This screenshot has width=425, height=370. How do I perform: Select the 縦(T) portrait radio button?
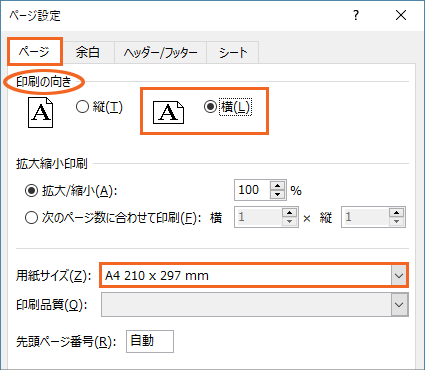coord(82,107)
